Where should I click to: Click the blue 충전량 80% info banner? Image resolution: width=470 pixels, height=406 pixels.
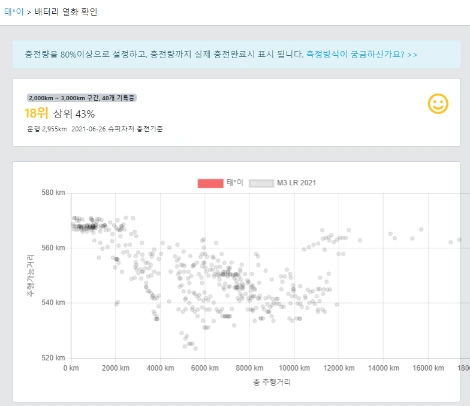236,54
